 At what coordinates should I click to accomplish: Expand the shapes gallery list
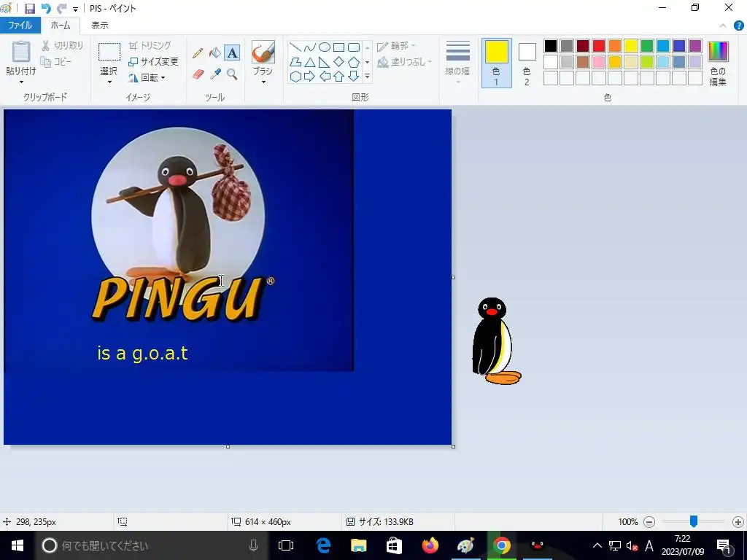pyautogui.click(x=368, y=76)
